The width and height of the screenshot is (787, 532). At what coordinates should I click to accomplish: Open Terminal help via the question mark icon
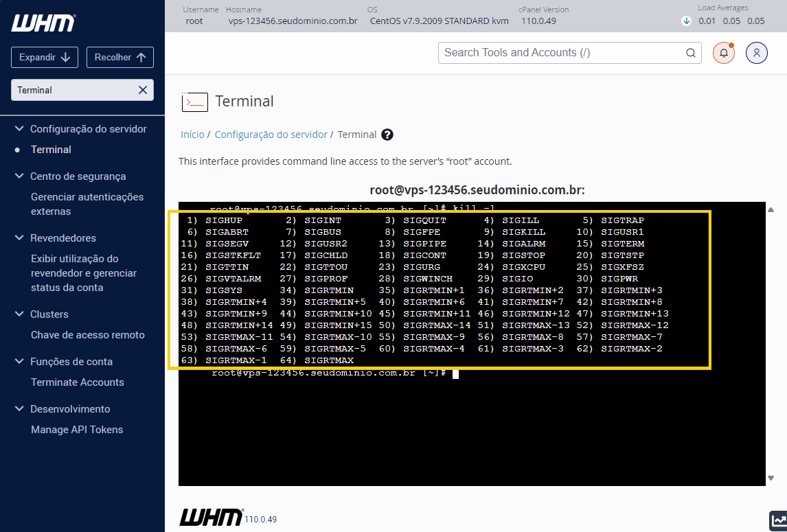pyautogui.click(x=387, y=135)
